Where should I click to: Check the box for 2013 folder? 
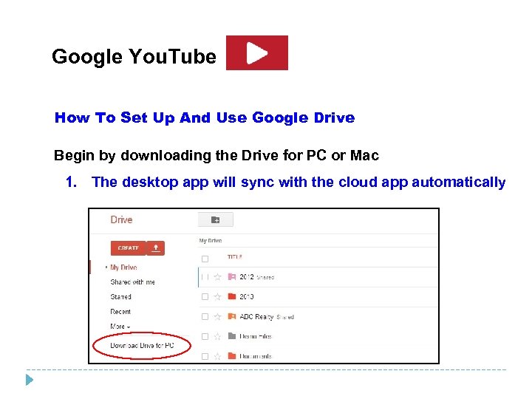tap(205, 297)
